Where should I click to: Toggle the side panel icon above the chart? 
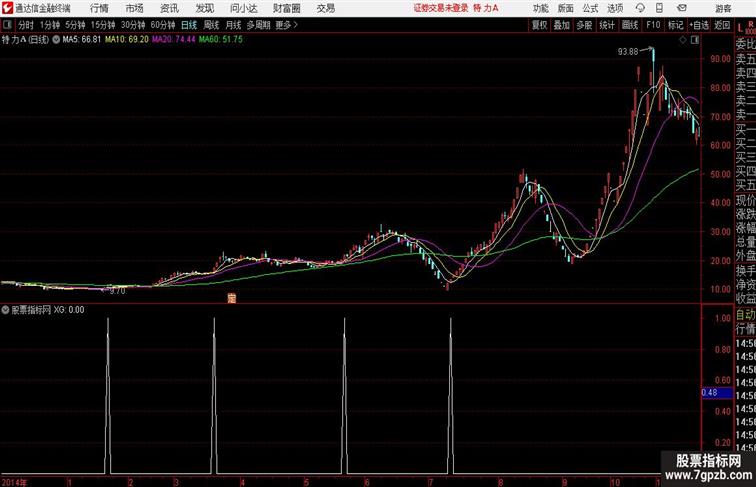[695, 40]
